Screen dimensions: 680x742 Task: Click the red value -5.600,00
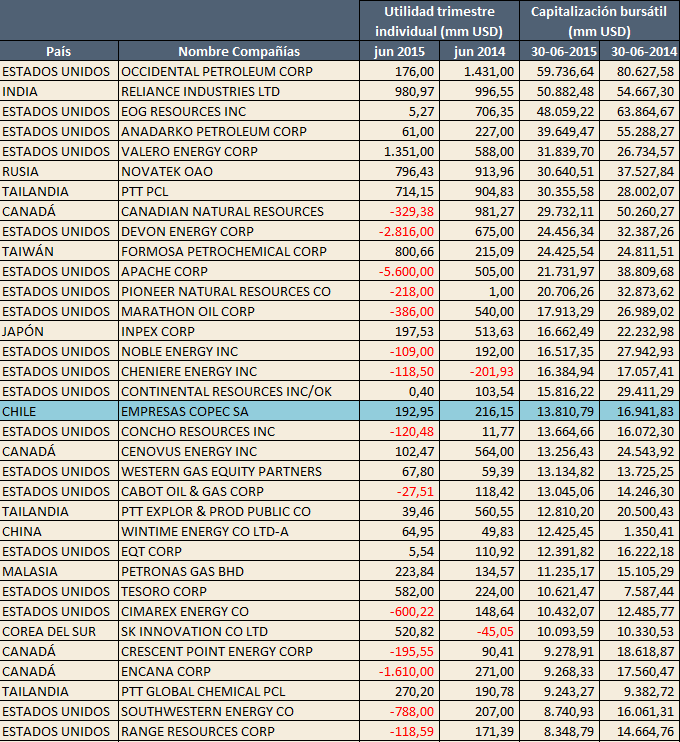pos(399,271)
